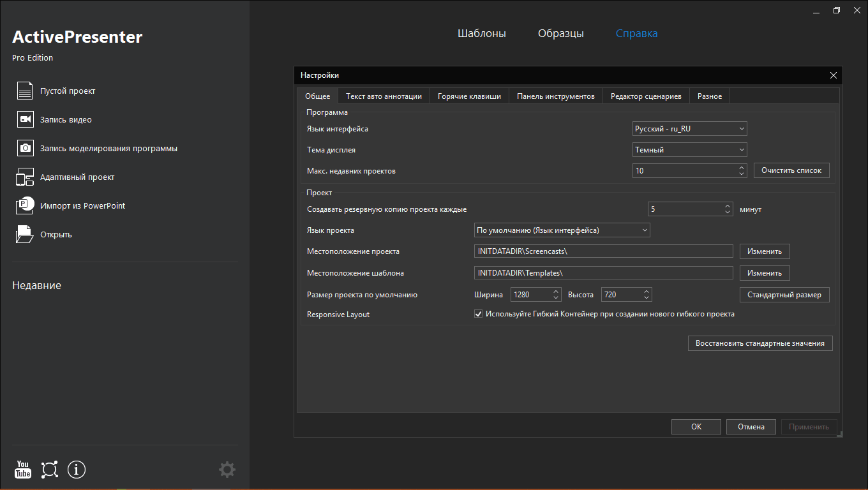
Task: Select Адаптивный проект label
Action: [x=77, y=177]
